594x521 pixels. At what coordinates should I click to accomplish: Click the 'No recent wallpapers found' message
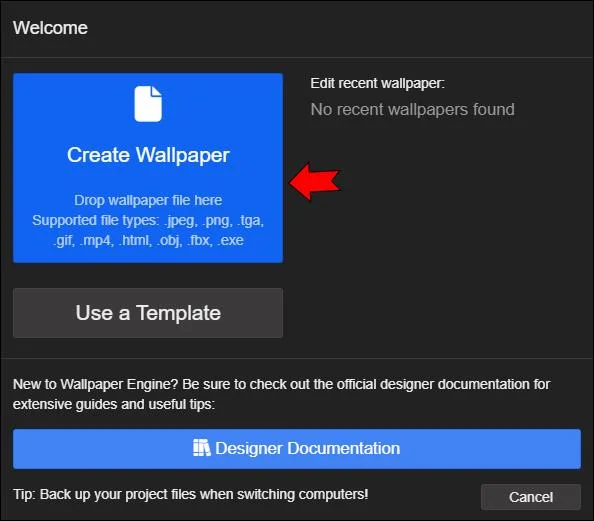pos(413,110)
